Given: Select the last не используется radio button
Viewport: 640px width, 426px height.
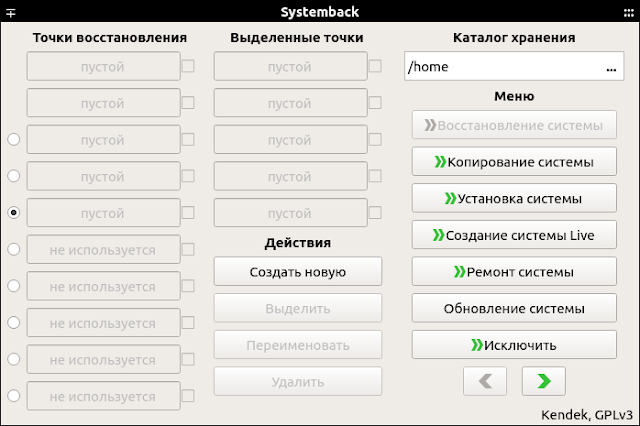Looking at the screenshot, I should point(14,396).
